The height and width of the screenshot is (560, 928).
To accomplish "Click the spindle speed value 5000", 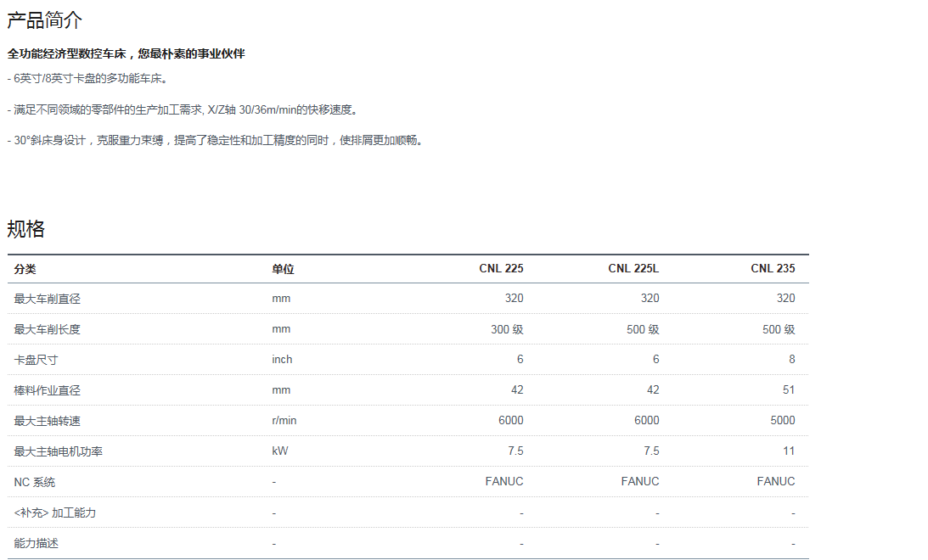I will coord(783,421).
